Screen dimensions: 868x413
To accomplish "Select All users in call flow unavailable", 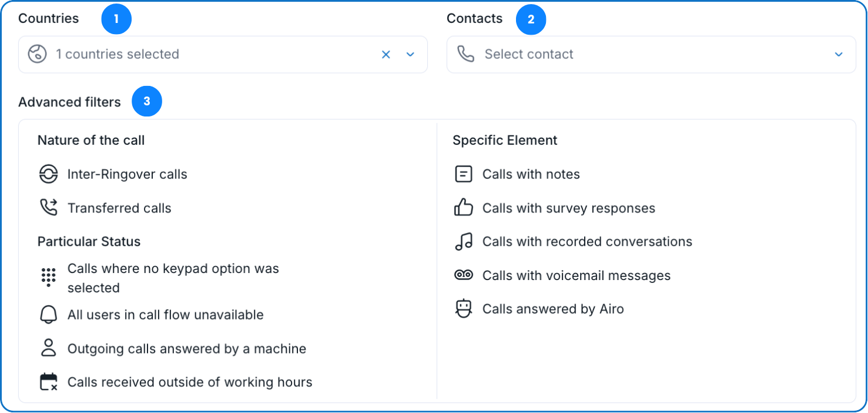I will (165, 315).
